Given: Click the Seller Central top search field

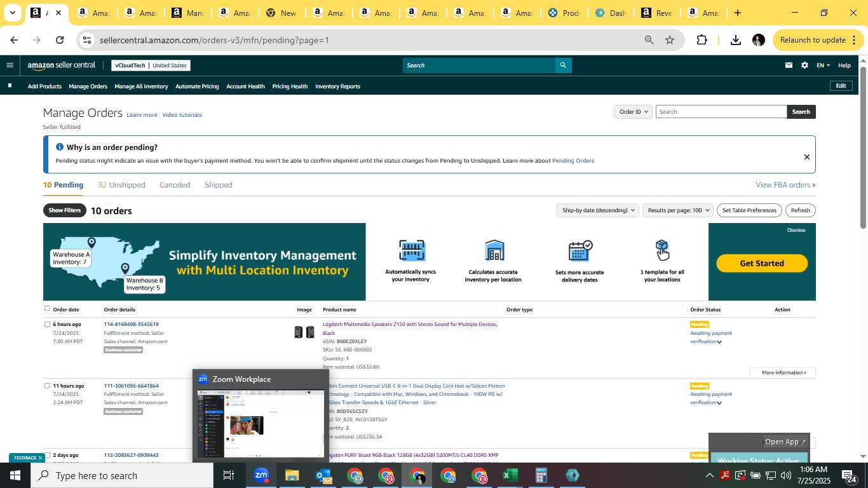Looking at the screenshot, I should 479,65.
